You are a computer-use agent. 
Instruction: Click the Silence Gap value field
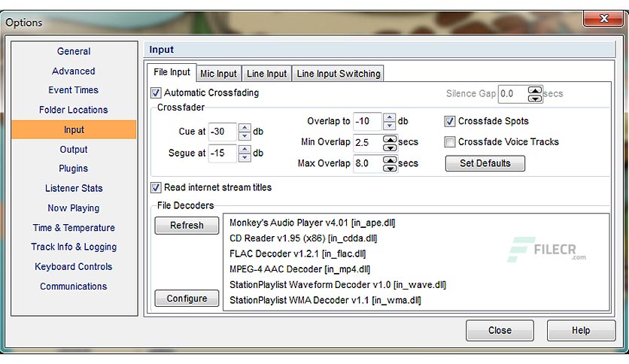tap(512, 94)
